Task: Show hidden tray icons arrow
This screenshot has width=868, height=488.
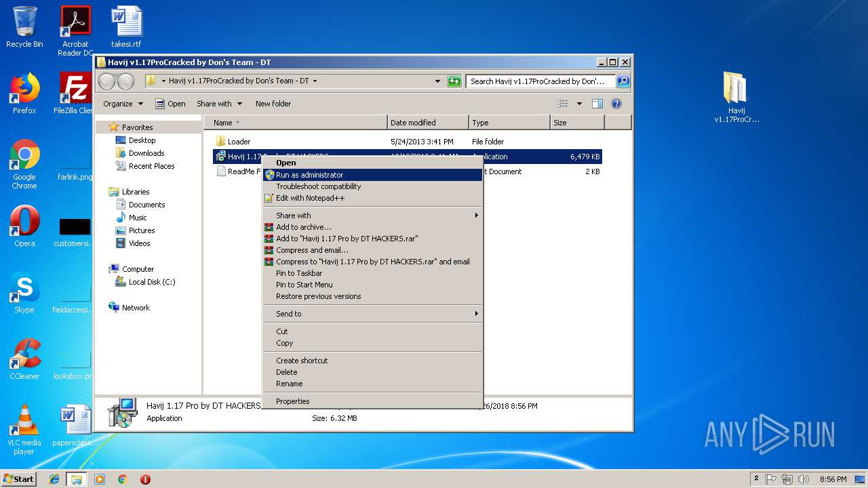Action: (x=756, y=479)
